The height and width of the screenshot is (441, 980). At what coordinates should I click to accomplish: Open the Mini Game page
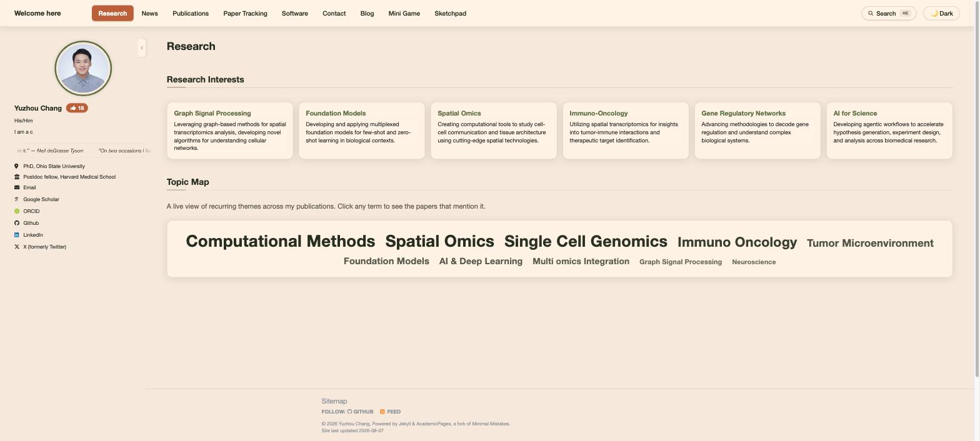pos(404,13)
